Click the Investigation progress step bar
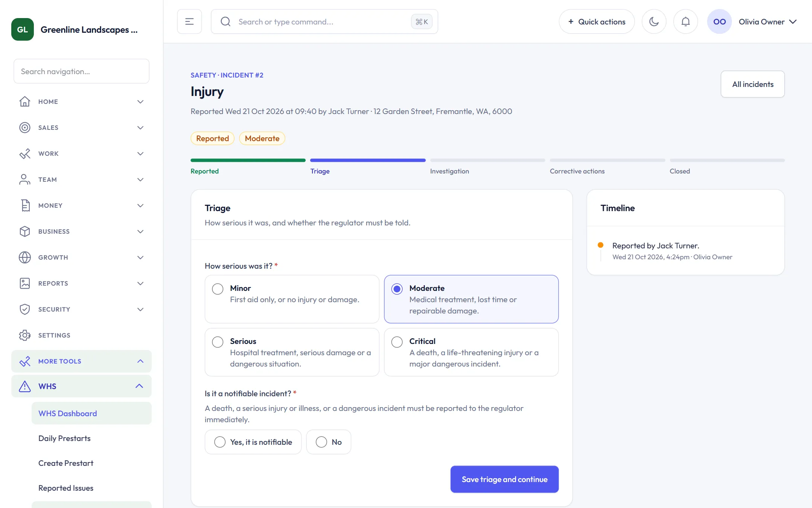The width and height of the screenshot is (812, 508). pos(488,160)
